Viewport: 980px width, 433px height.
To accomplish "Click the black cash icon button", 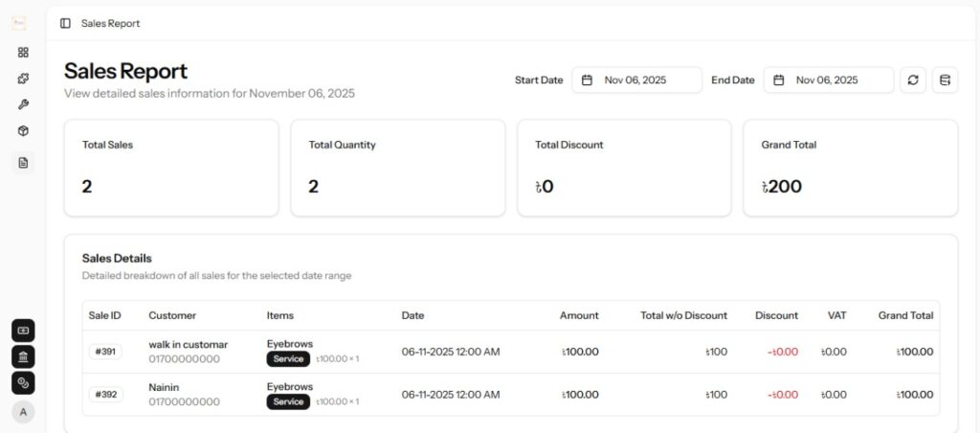I will pyautogui.click(x=23, y=330).
